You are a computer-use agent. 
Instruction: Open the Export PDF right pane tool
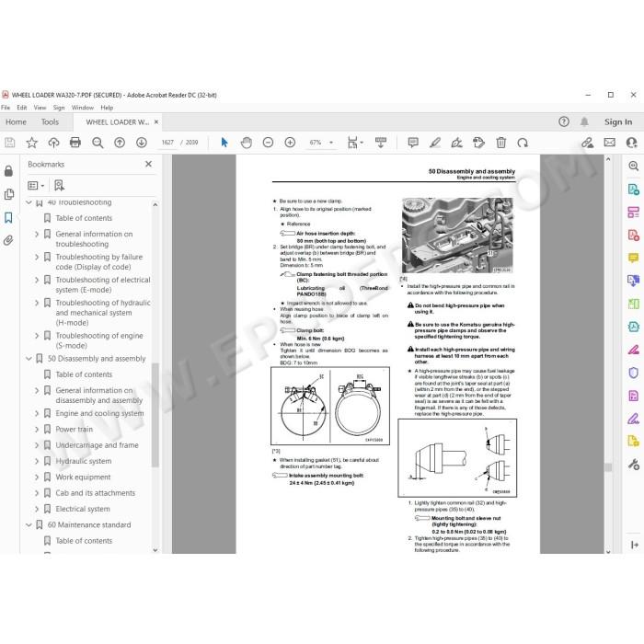click(x=633, y=190)
